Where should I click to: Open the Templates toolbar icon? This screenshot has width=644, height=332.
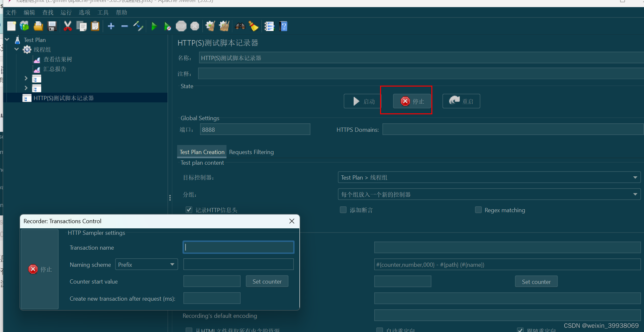click(25, 26)
